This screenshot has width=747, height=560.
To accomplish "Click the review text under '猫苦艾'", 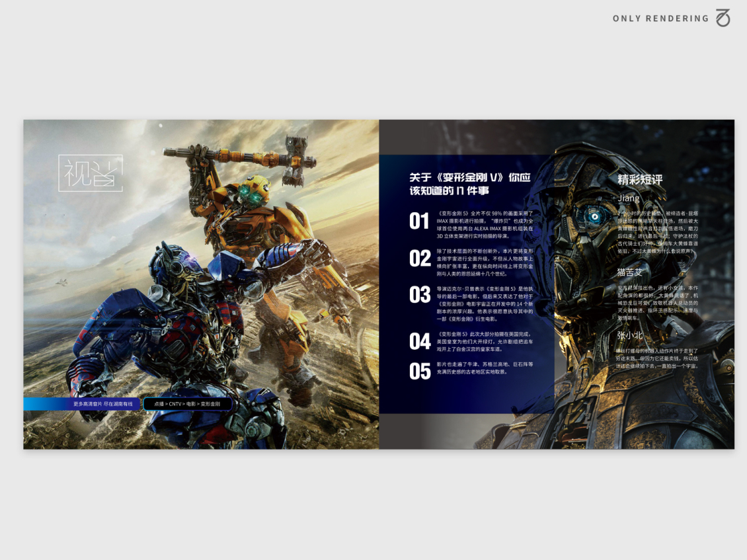I will click(658, 303).
